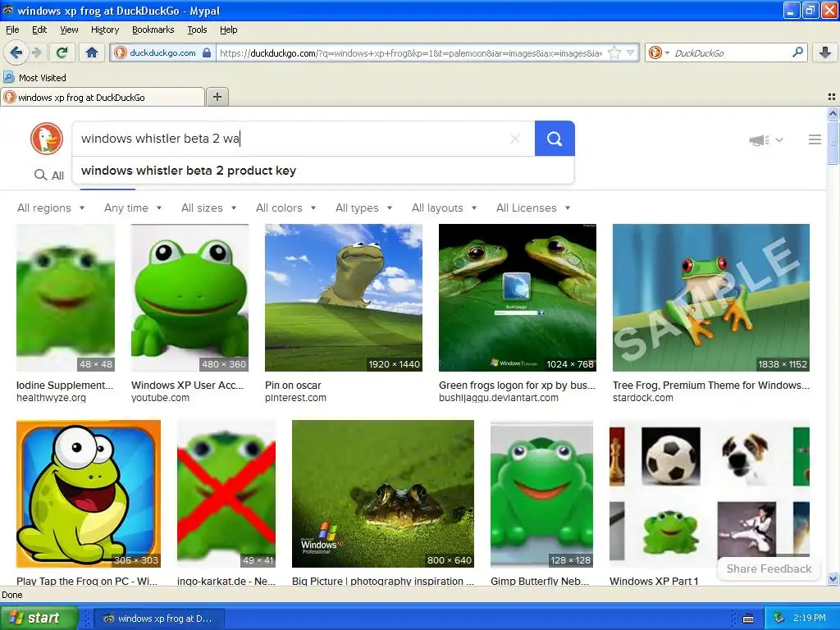Open the Bookmarks menu
Image resolution: width=840 pixels, height=630 pixels.
coord(153,30)
